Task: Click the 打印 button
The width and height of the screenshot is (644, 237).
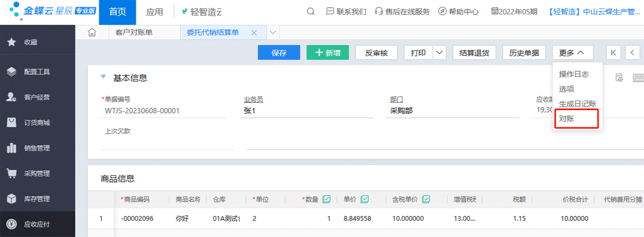Action: pyautogui.click(x=419, y=53)
